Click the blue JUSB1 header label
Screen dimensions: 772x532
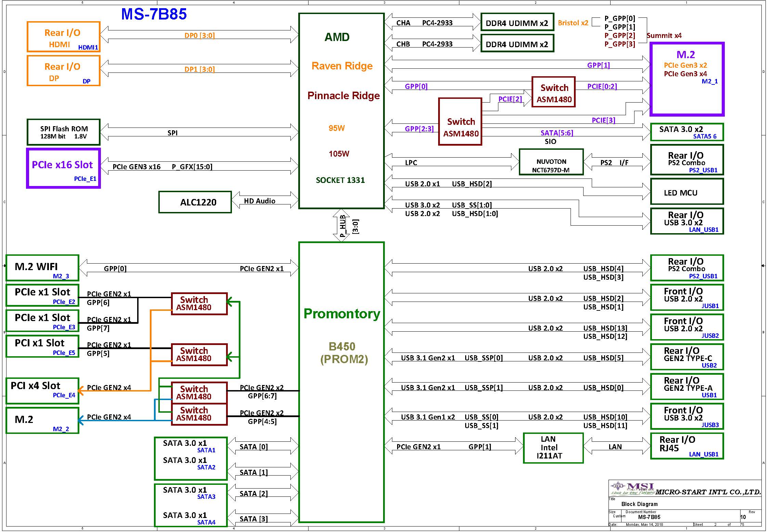tap(710, 306)
